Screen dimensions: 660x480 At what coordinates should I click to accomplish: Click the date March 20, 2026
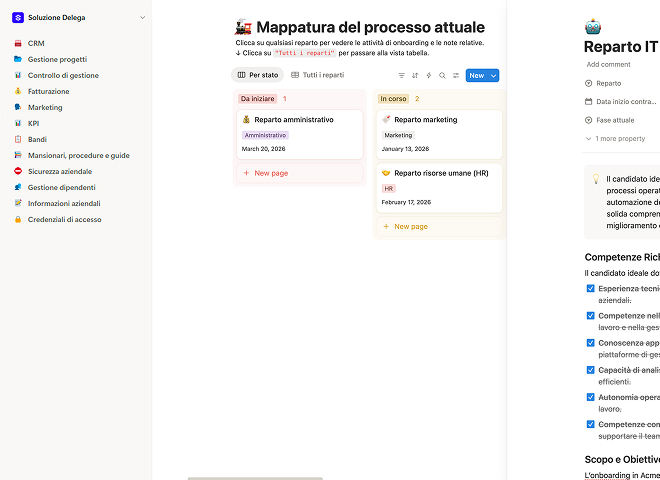tap(263, 149)
